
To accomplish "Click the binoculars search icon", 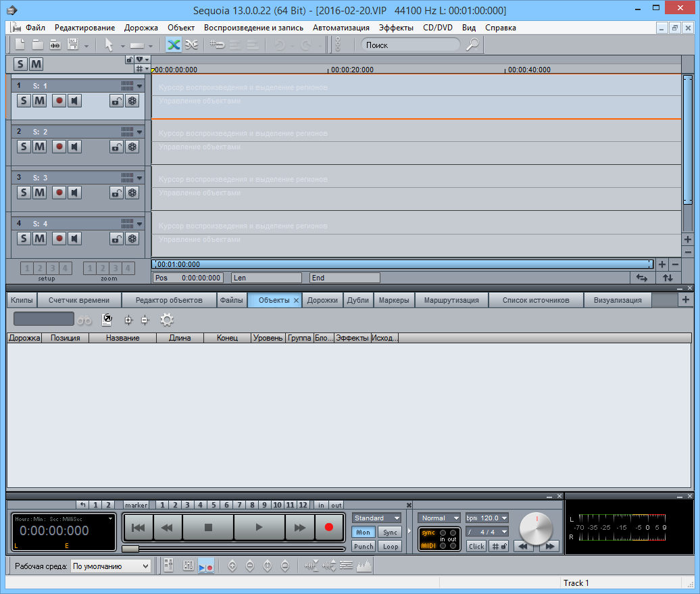I will [x=84, y=320].
